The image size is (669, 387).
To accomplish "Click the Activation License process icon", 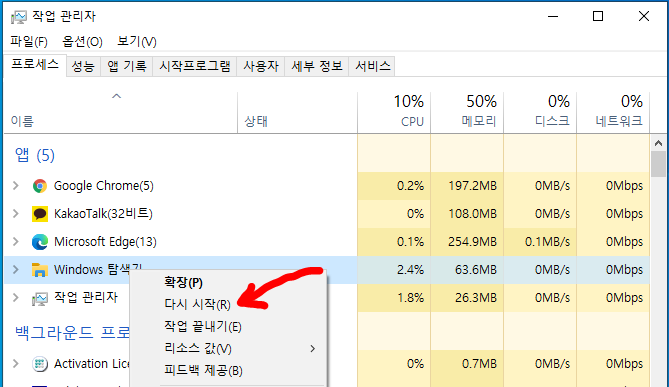I will pyautogui.click(x=40, y=364).
